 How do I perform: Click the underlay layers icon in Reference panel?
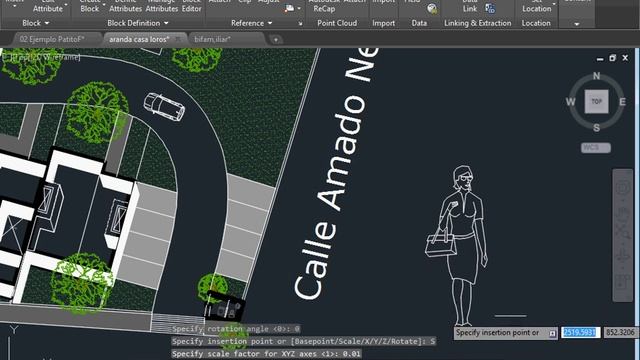click(x=289, y=8)
